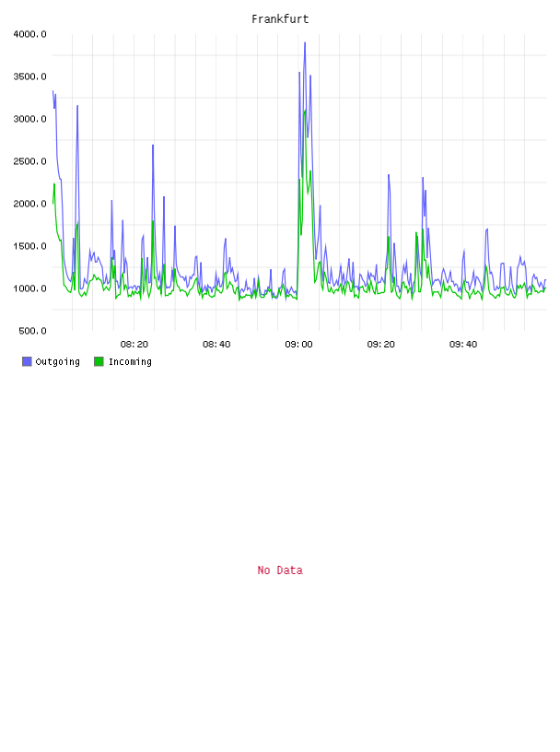Click the 2500.0 y-axis label
This screenshot has height=752, width=560.
30,161
